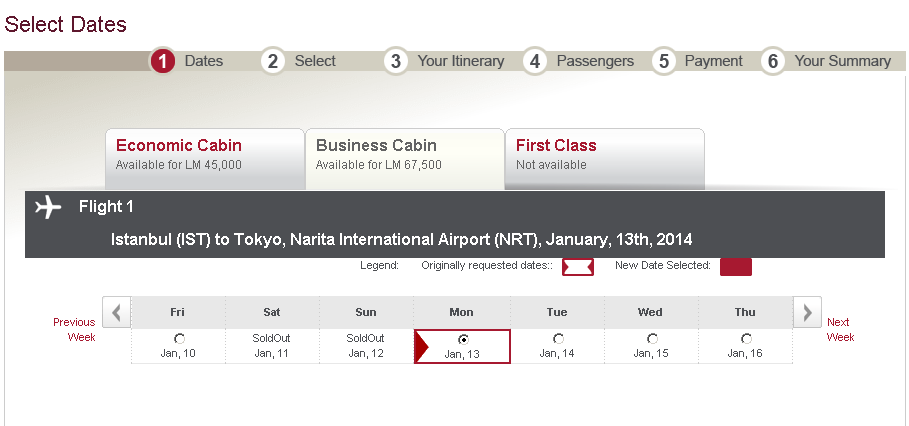Pick the Jan, 16 Thursday radio button
The image size is (909, 426).
tap(746, 338)
